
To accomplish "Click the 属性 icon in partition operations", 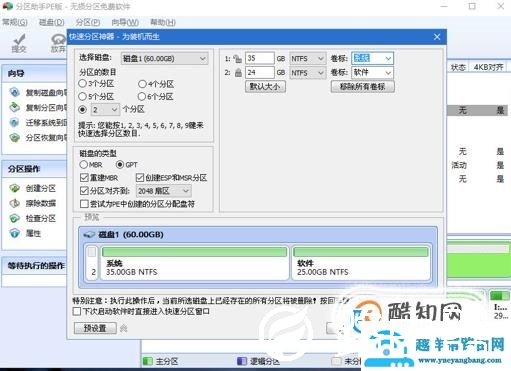I will click(15, 233).
